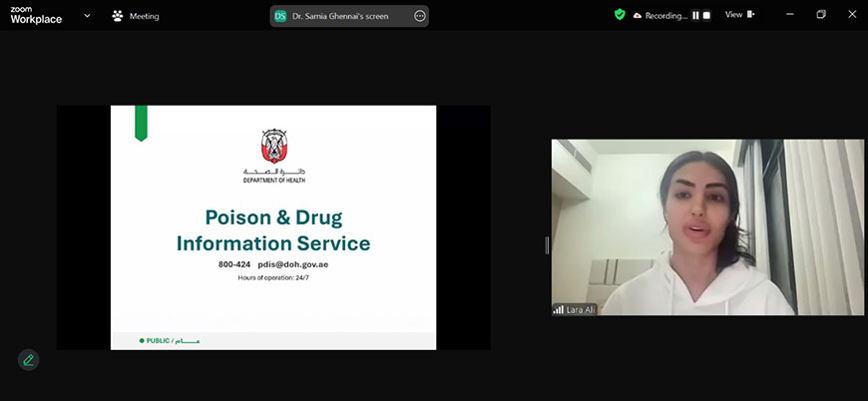The image size is (868, 401).
Task: Open the View menu
Action: point(734,15)
